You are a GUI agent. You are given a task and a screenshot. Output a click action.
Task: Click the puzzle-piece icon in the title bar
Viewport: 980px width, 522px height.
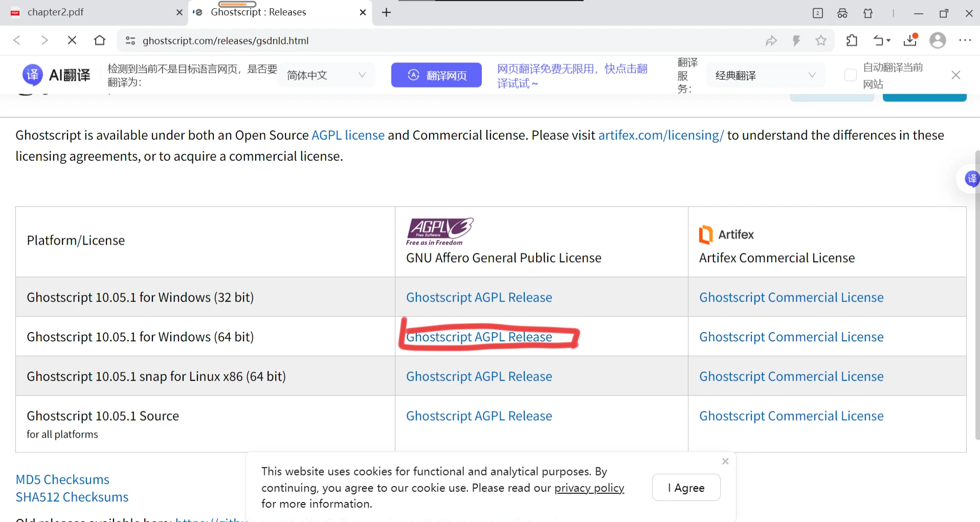pyautogui.click(x=868, y=13)
